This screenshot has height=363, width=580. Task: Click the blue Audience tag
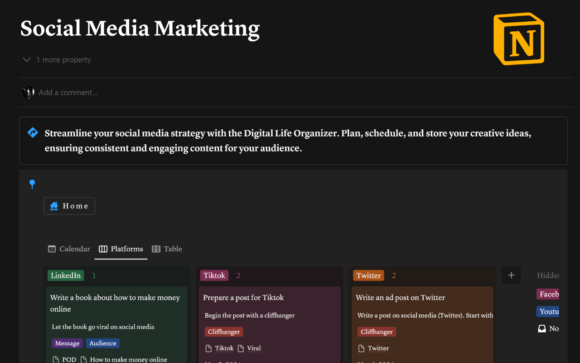coord(102,343)
